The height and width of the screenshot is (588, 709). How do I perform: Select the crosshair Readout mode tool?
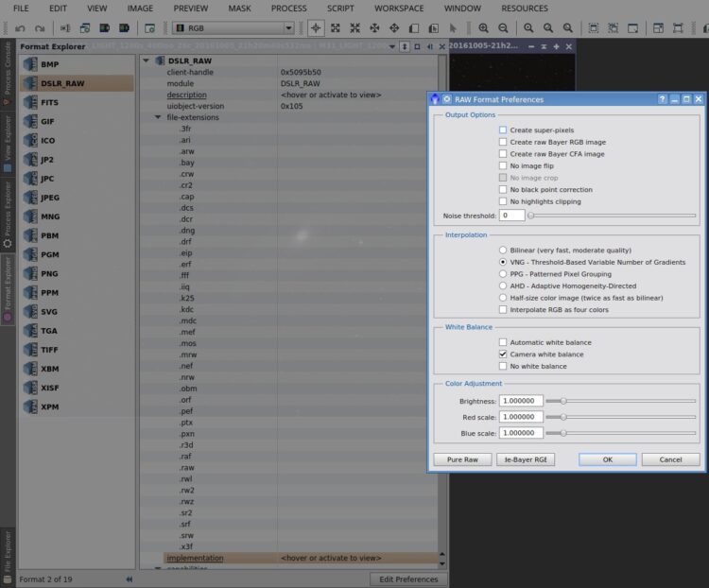click(316, 28)
